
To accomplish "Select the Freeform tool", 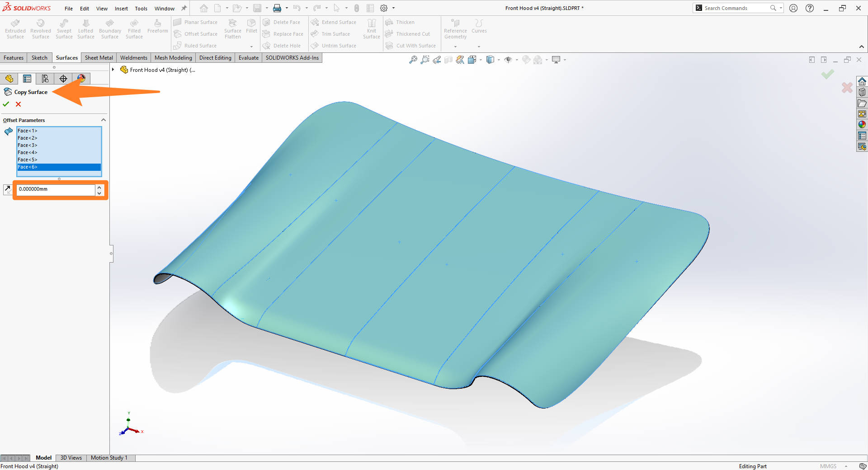I will tap(157, 25).
